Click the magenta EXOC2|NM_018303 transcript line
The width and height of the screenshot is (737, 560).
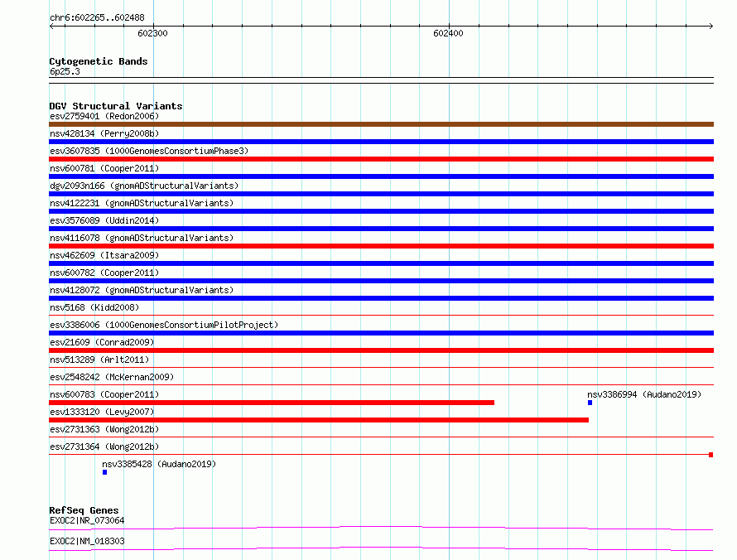coord(381,548)
